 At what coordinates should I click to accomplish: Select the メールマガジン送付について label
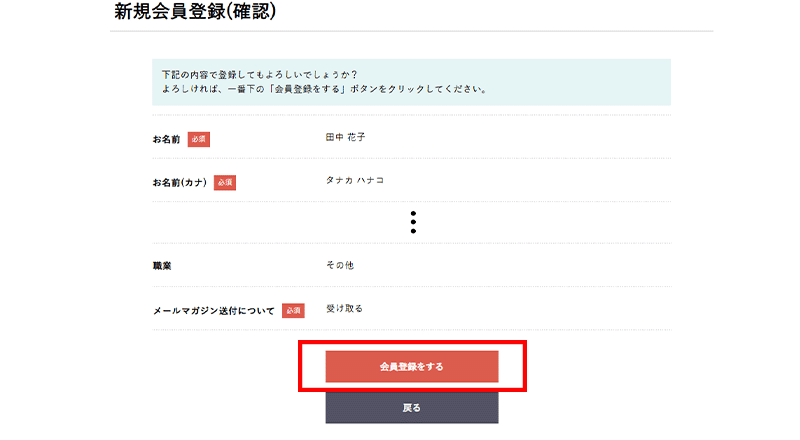[x=213, y=311]
